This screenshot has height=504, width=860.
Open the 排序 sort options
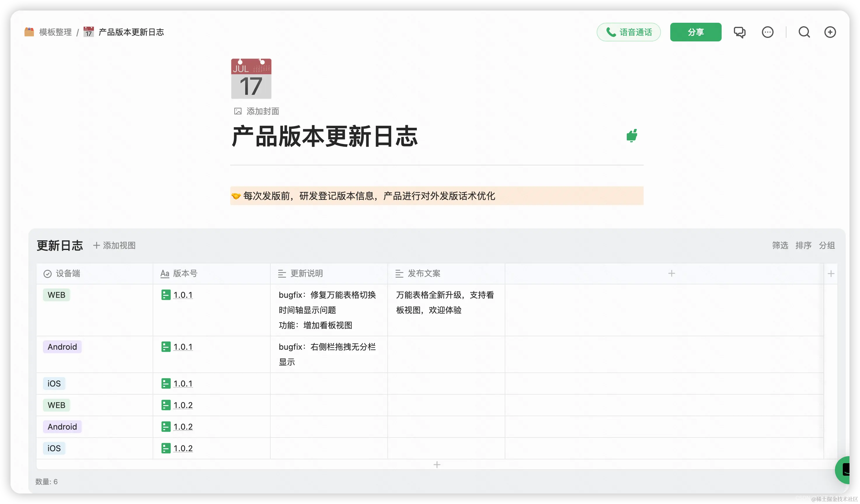click(804, 245)
